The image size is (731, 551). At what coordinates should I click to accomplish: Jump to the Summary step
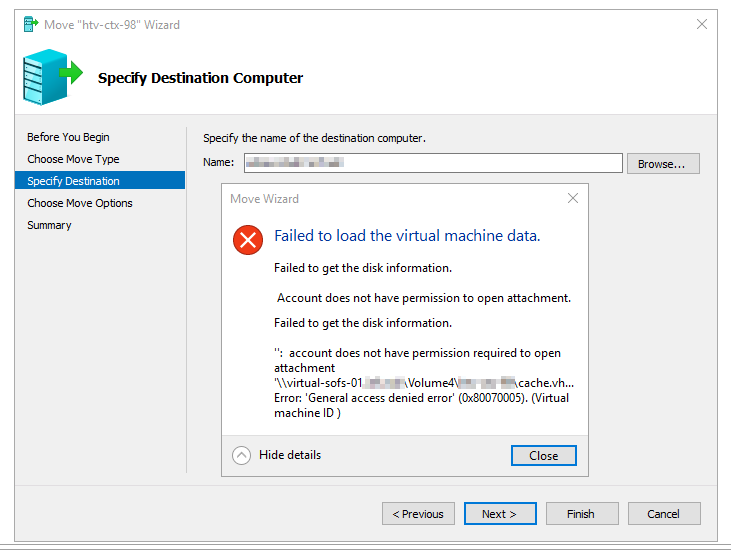[x=49, y=225]
